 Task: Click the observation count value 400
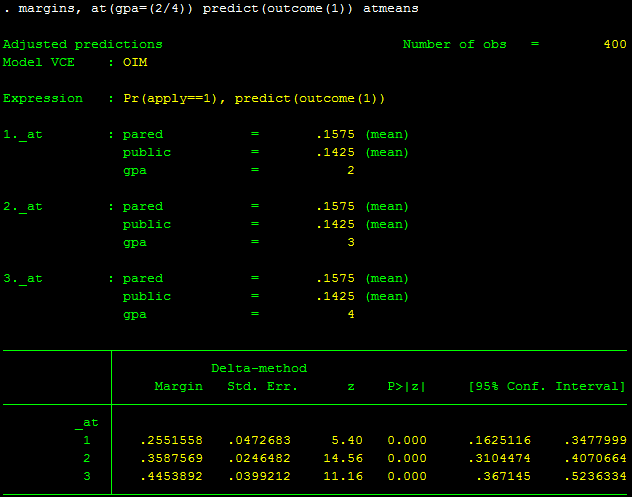(x=615, y=44)
